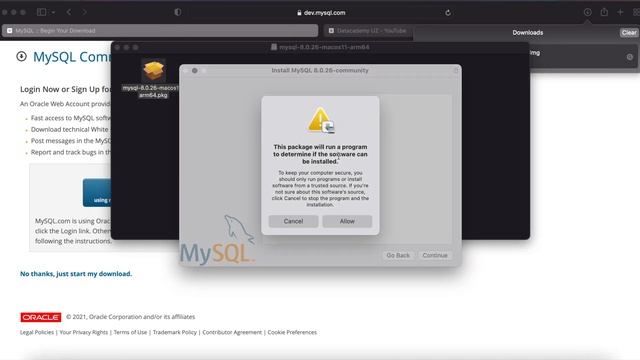This screenshot has width=640, height=360.
Task: Click the Downloads popover heading
Action: (528, 33)
